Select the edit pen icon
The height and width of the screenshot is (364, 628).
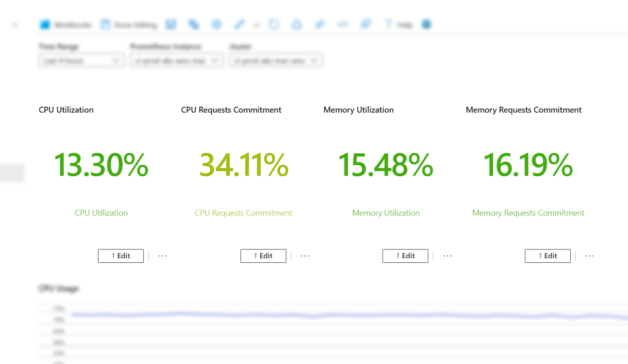click(x=239, y=24)
